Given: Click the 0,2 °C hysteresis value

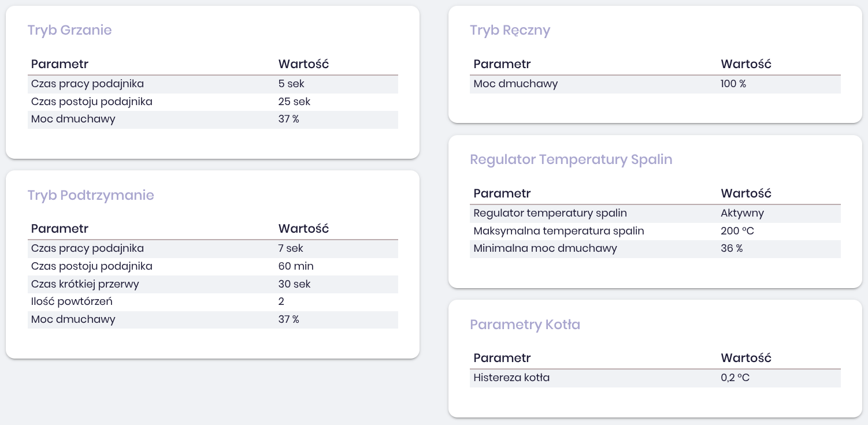Looking at the screenshot, I should pos(735,378).
